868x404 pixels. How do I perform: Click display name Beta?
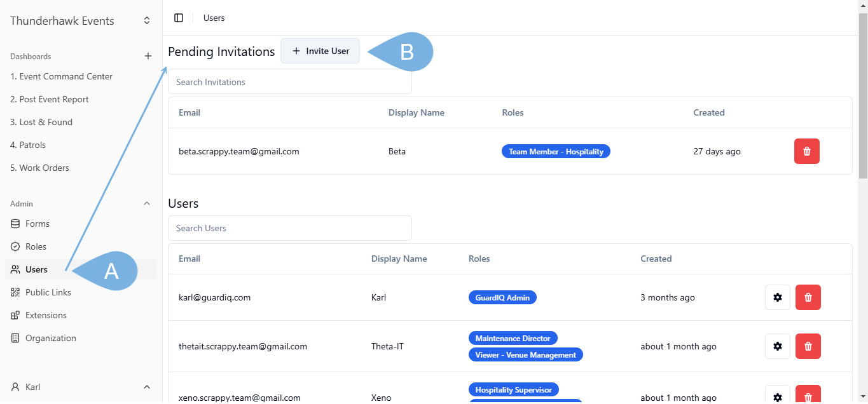[397, 151]
